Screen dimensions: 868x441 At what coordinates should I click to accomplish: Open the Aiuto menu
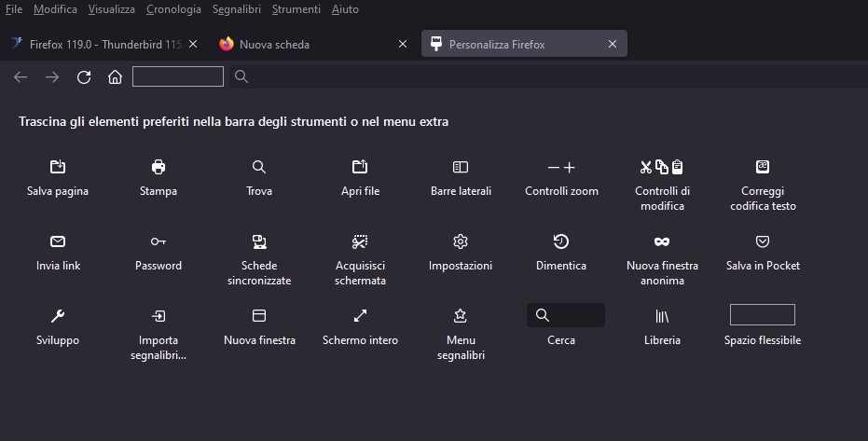pos(345,9)
